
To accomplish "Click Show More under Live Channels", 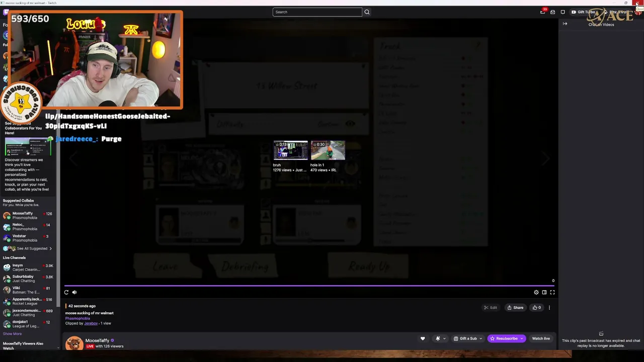I will click(12, 334).
